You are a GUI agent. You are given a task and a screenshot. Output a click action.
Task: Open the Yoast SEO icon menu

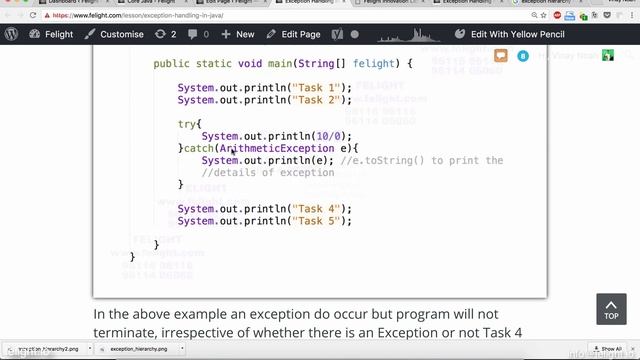[337, 34]
